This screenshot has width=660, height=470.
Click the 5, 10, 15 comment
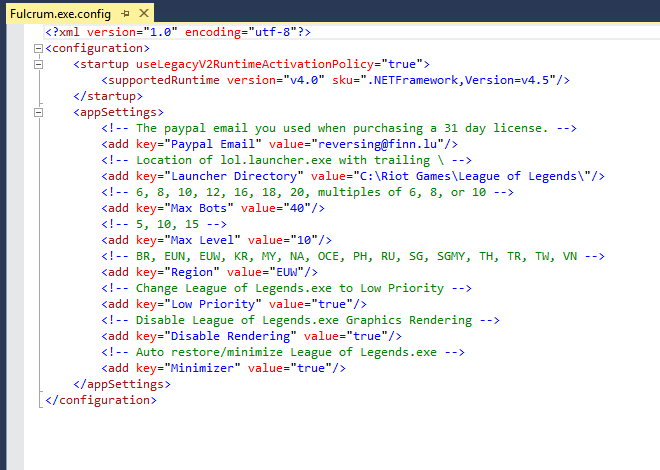[164, 224]
